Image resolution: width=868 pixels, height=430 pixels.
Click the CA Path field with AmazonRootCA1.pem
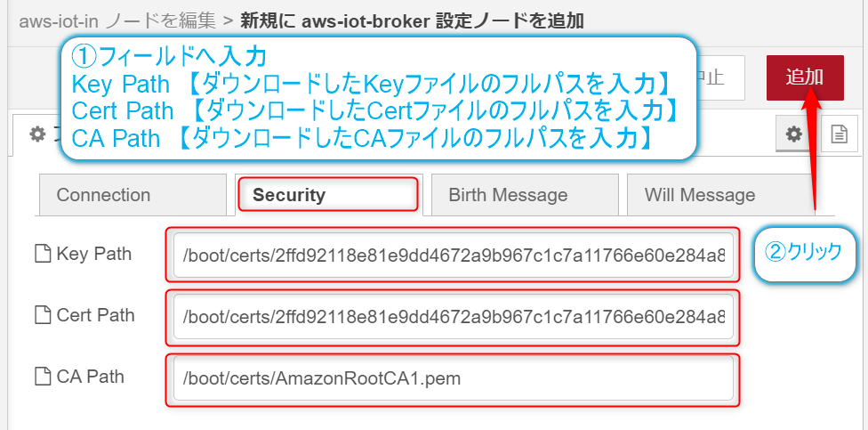(453, 378)
